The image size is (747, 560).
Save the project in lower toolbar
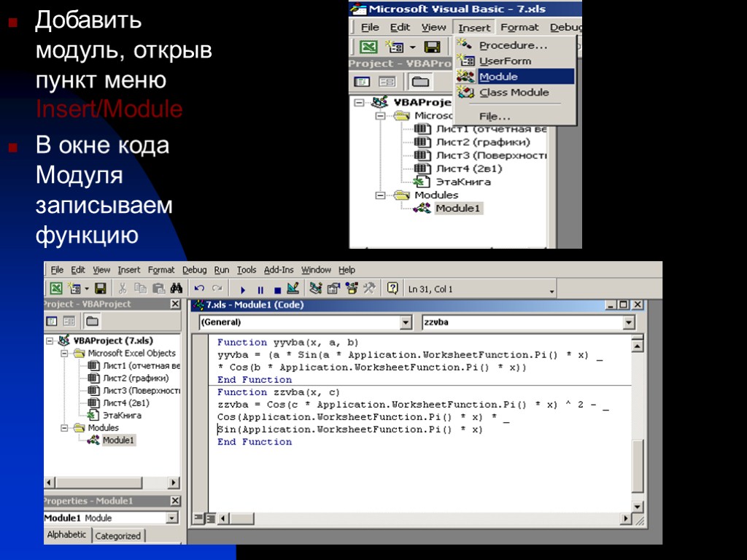[x=100, y=289]
